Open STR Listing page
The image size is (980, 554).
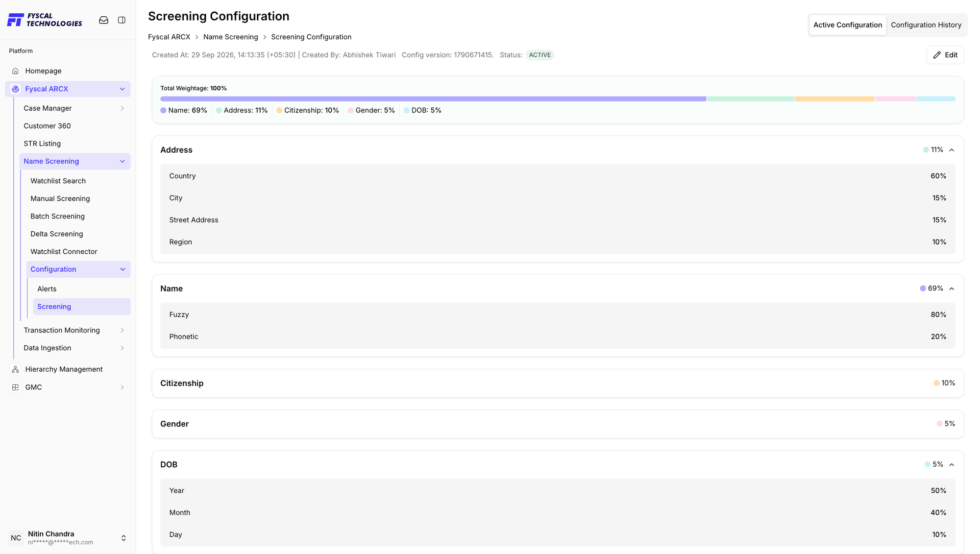coord(42,143)
